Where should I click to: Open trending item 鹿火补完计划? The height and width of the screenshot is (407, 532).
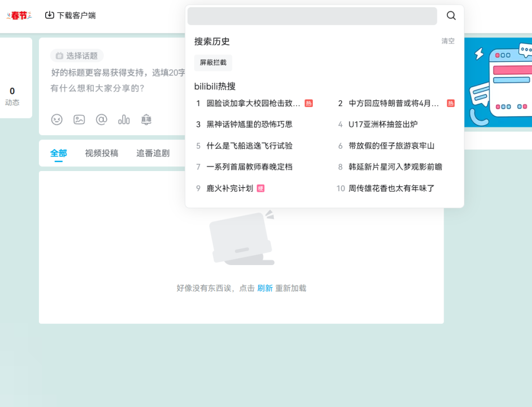click(230, 188)
